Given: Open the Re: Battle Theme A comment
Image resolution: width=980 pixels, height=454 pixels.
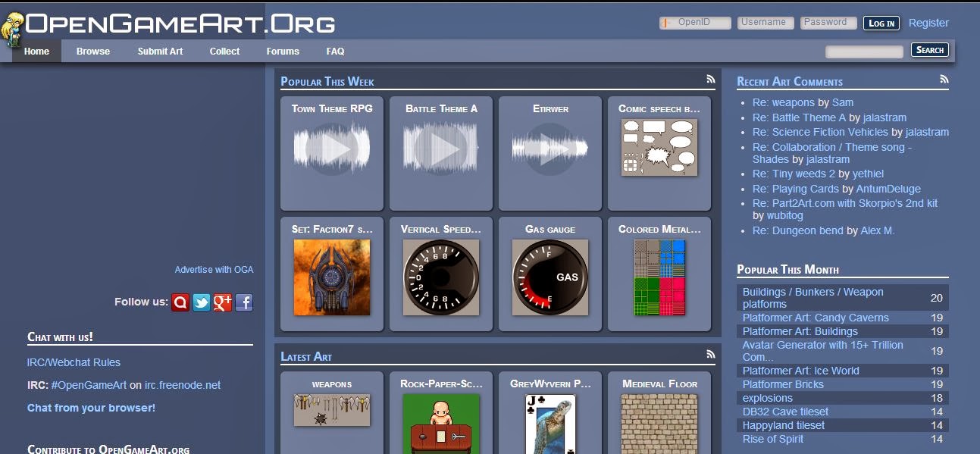Looking at the screenshot, I should pos(799,117).
